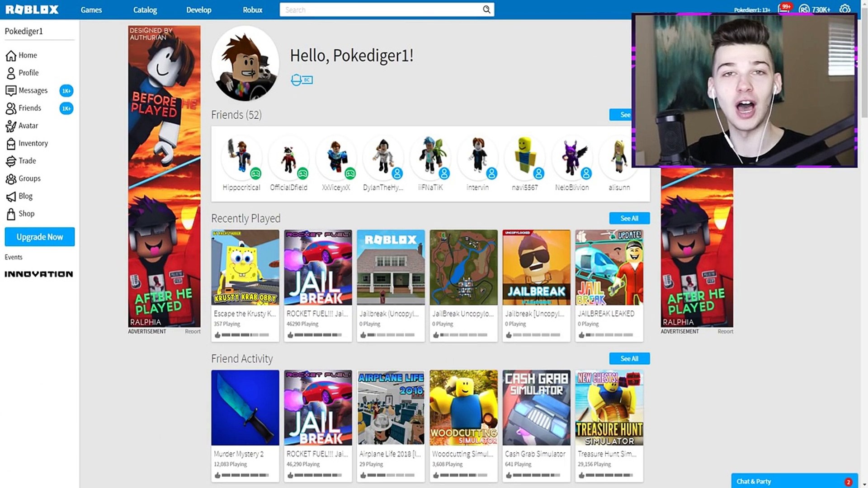Open the Catalog menu

[x=145, y=9]
